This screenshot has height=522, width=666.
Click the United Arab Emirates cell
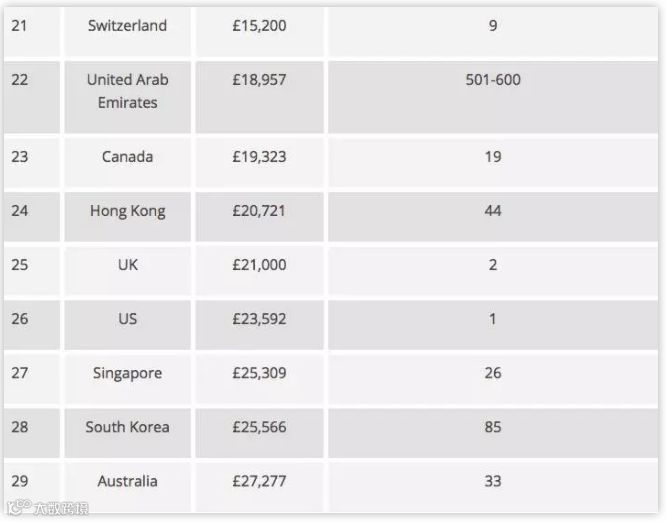[127, 97]
